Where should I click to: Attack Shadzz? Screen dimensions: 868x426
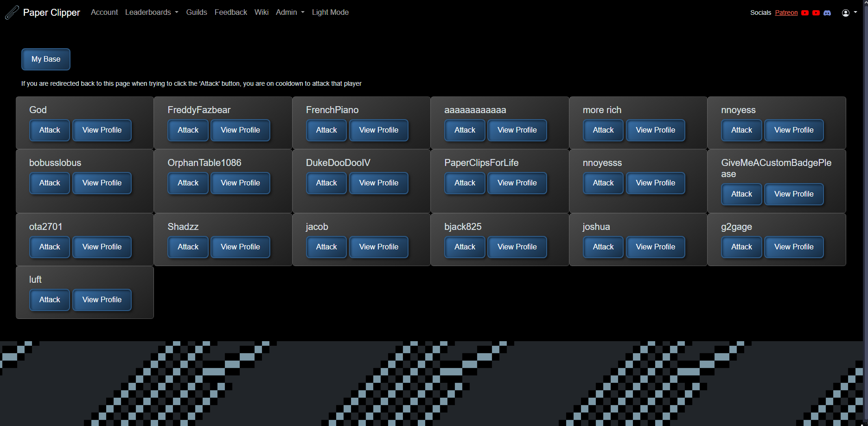[x=188, y=247]
